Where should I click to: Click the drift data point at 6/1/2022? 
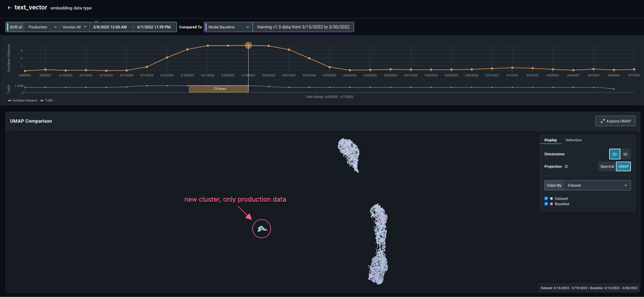pos(512,68)
